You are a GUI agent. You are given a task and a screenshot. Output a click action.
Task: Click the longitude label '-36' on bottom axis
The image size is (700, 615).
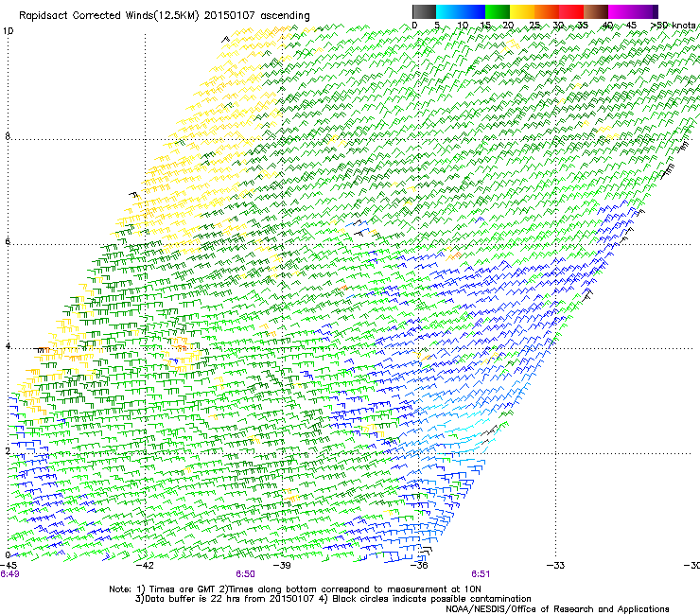(x=419, y=565)
